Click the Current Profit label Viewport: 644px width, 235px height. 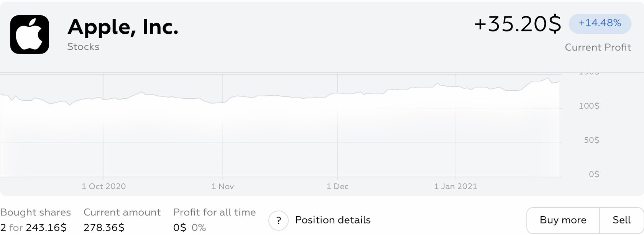(598, 47)
